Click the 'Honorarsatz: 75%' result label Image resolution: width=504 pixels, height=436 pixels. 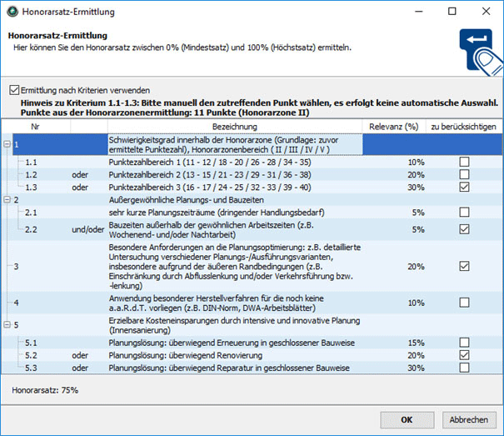point(45,390)
